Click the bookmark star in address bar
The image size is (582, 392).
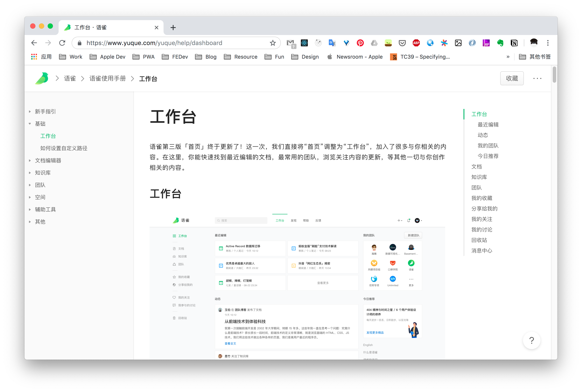pos(273,43)
